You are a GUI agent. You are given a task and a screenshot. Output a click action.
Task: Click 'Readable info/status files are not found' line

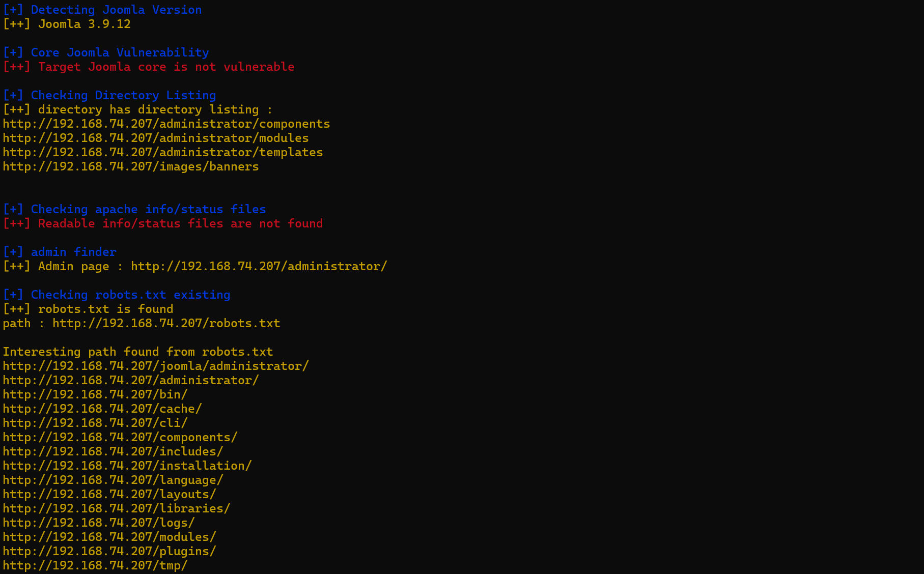(x=163, y=223)
